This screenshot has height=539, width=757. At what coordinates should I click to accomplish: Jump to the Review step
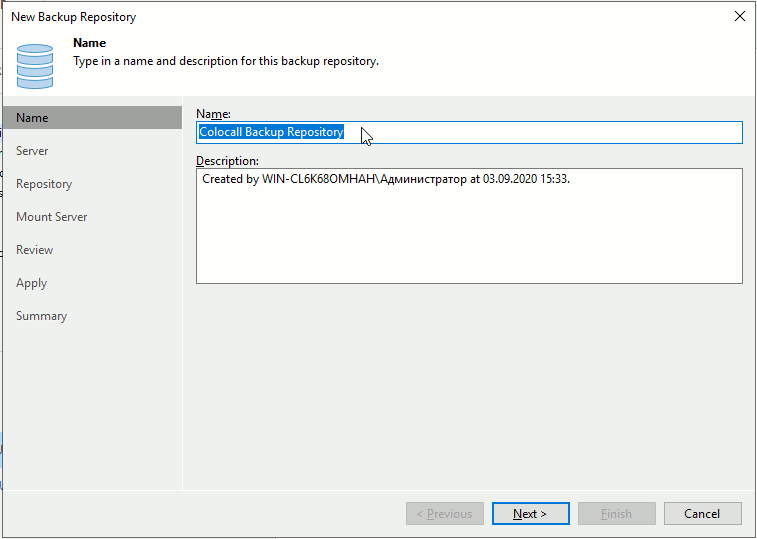pyautogui.click(x=35, y=250)
